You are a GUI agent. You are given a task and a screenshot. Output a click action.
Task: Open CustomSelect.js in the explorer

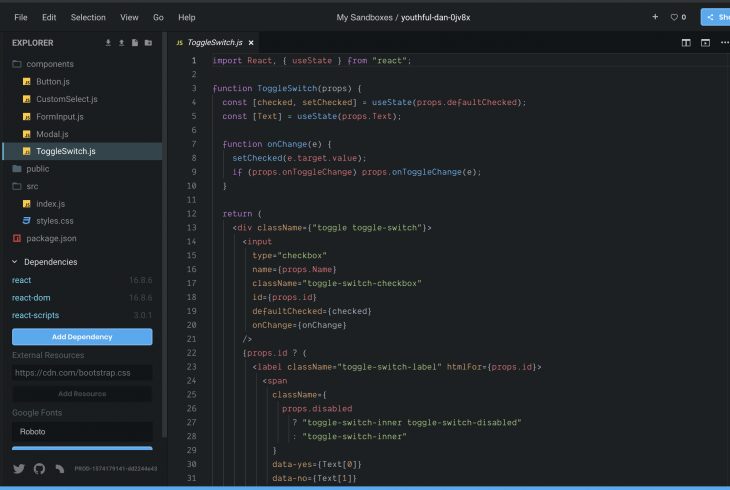(67, 99)
